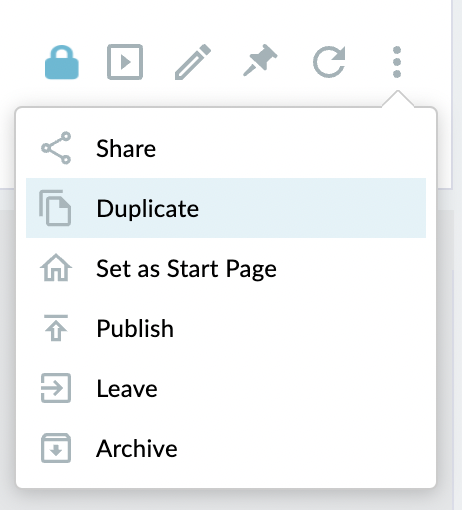The width and height of the screenshot is (462, 510).
Task: Start presentation mode with the play icon
Action: pos(125,62)
